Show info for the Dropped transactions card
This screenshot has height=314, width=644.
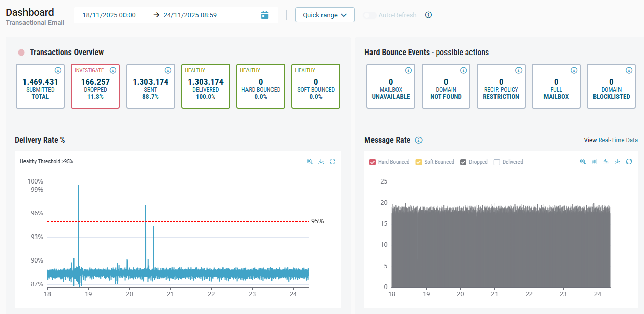113,70
